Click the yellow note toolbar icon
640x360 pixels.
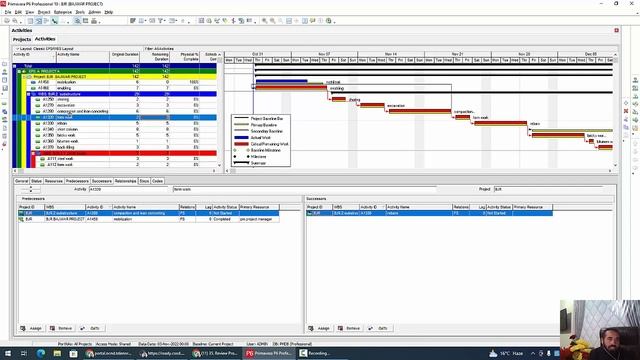[313, 21]
